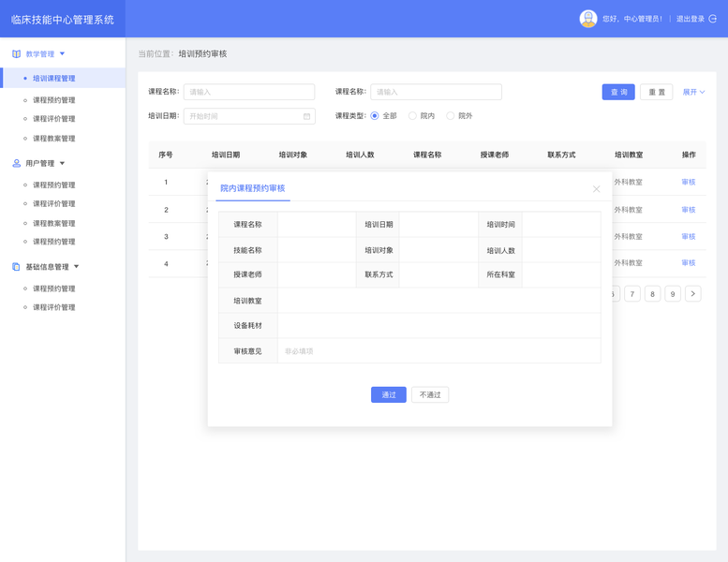Click the 培训人数 column header in table
The height and width of the screenshot is (562, 728).
pyautogui.click(x=360, y=155)
